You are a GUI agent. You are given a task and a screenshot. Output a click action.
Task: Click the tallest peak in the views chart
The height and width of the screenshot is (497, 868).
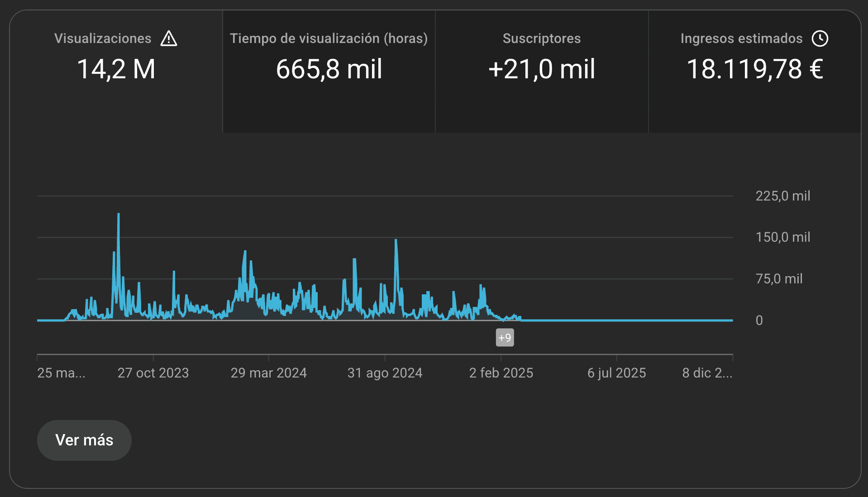[x=119, y=215]
